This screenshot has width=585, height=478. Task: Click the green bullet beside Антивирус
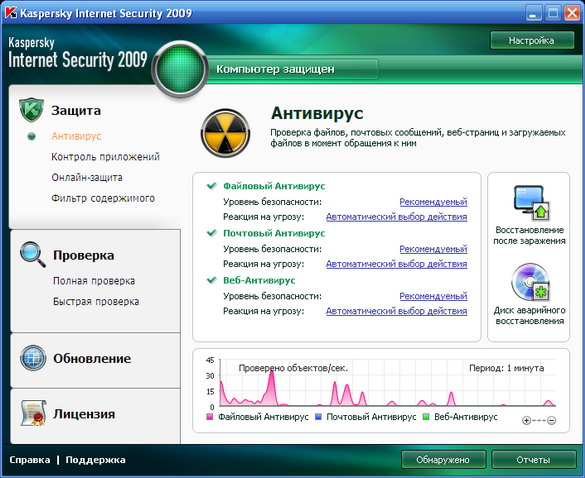click(x=32, y=137)
